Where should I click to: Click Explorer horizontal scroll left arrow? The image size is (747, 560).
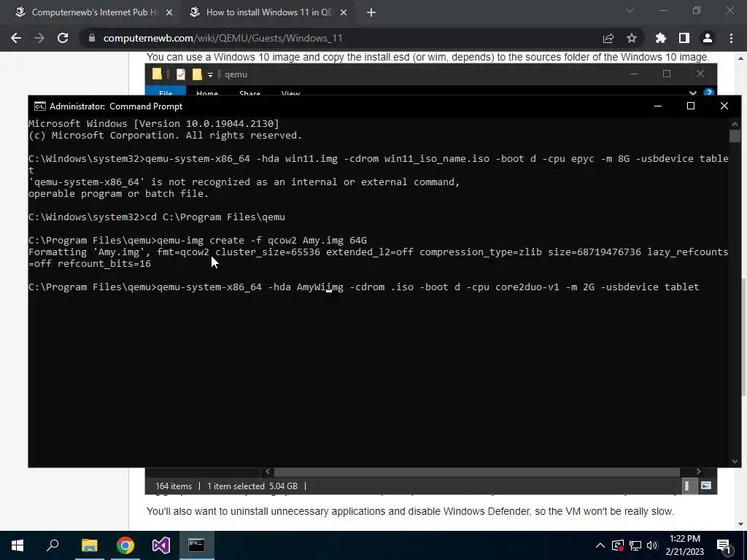(268, 472)
